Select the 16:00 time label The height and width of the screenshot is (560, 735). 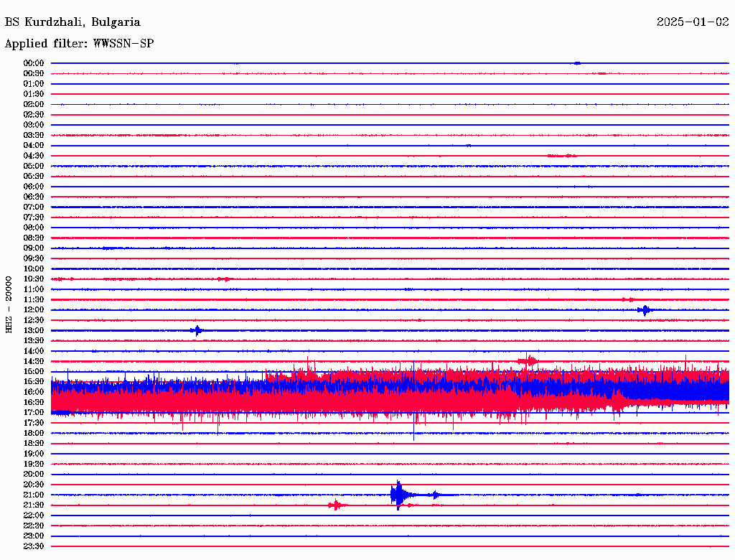click(x=34, y=392)
